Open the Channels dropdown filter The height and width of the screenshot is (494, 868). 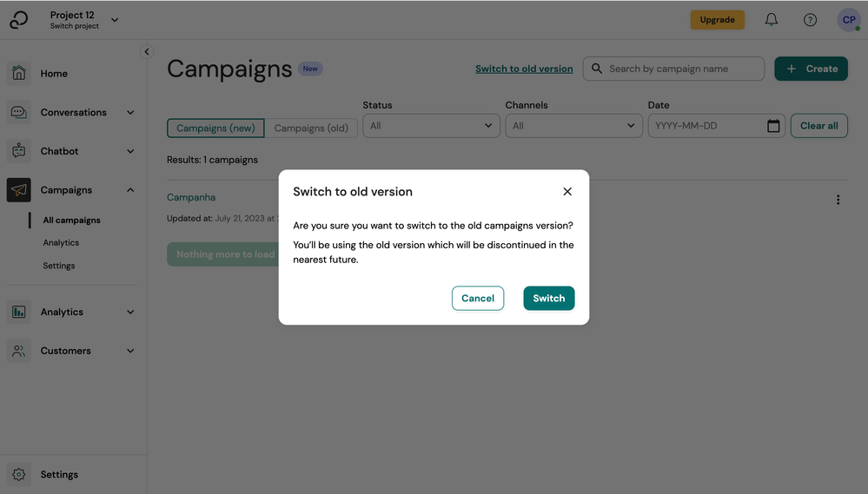click(573, 126)
